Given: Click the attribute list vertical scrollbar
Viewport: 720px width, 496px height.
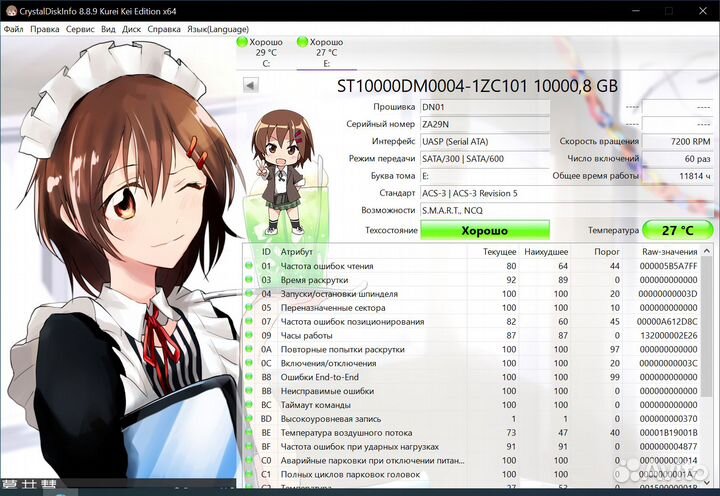Looking at the screenshot, I should tap(708, 350).
